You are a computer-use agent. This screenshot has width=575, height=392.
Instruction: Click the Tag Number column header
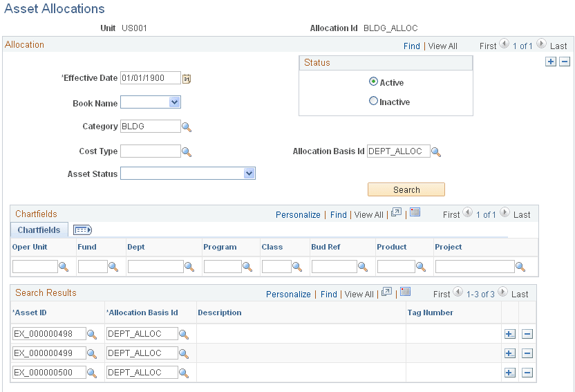[x=430, y=312]
